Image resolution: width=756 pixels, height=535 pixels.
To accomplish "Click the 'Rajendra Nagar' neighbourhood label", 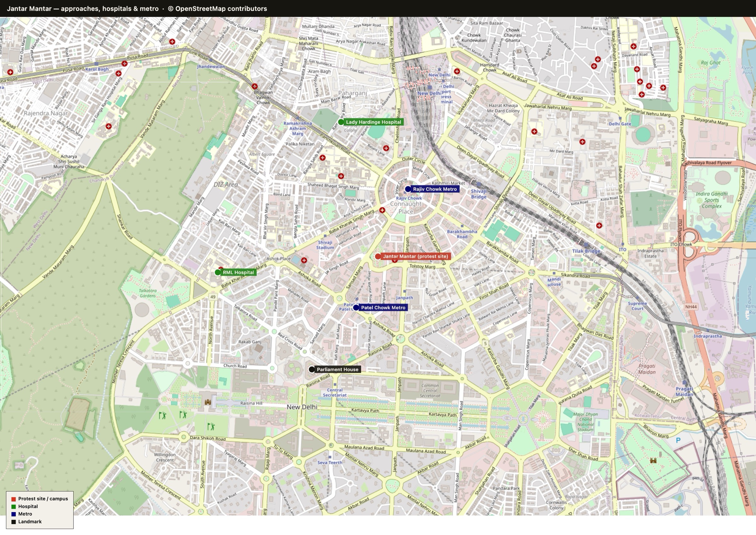I will click(46, 113).
